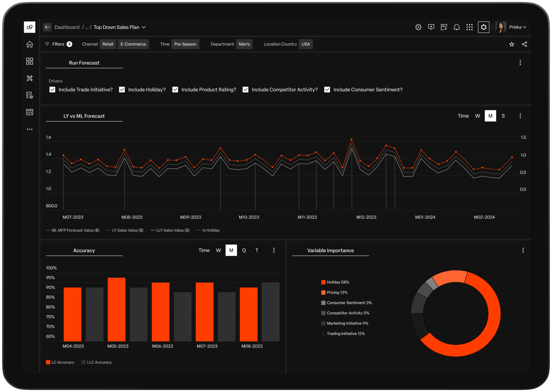Click the share icon in filter bar
The width and height of the screenshot is (552, 392).
click(x=525, y=44)
